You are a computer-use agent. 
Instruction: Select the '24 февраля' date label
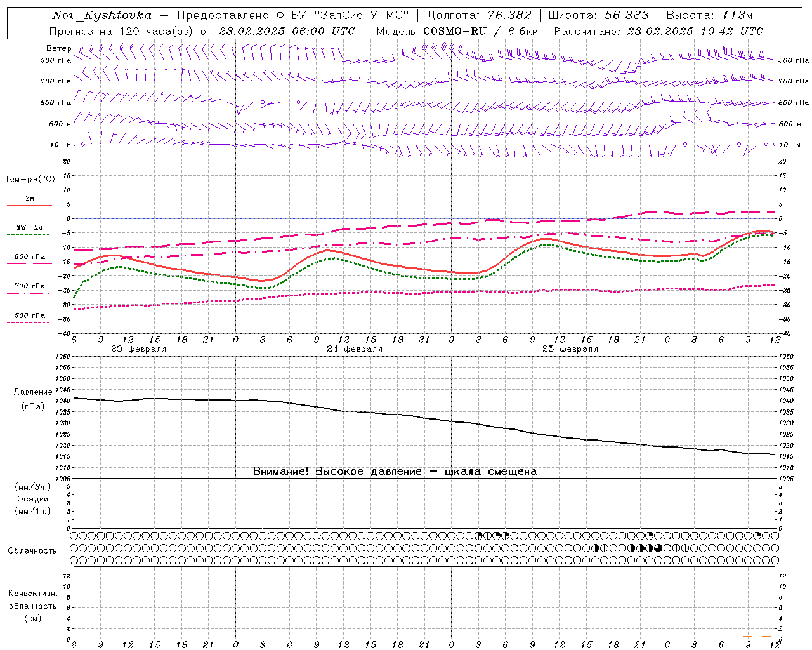pos(355,349)
